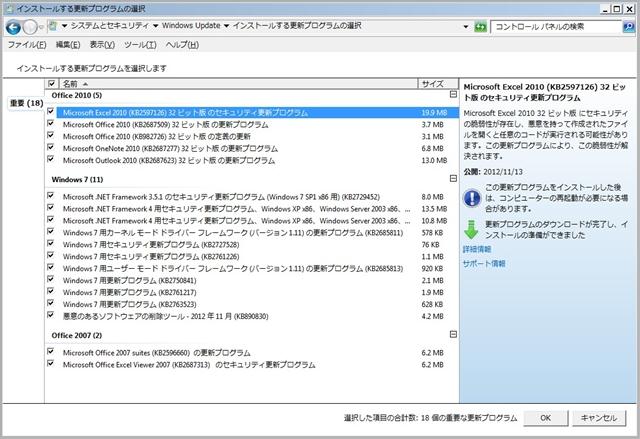Open dropdown arrow before システムとセキュリティ
Viewport: 640px width, 439px height.
click(x=64, y=26)
